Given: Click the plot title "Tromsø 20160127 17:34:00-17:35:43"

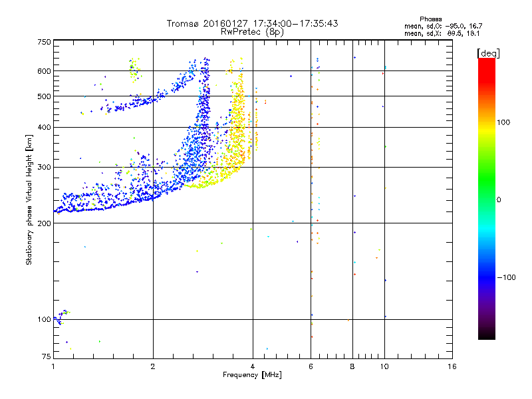Looking at the screenshot, I should (252, 23).
